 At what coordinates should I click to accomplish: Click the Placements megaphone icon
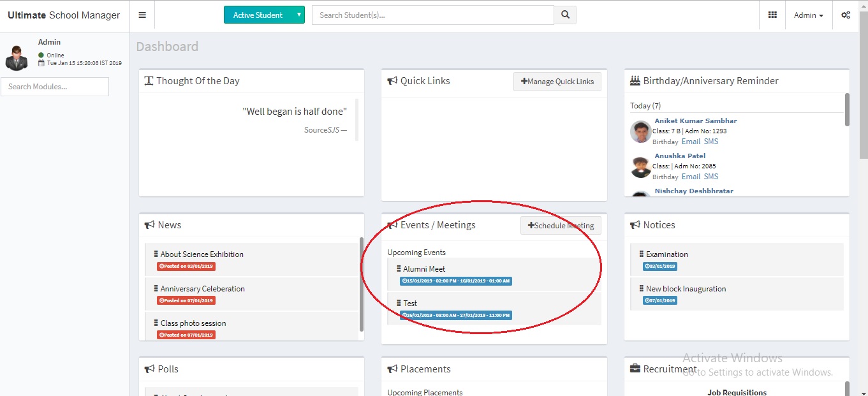[x=393, y=369]
